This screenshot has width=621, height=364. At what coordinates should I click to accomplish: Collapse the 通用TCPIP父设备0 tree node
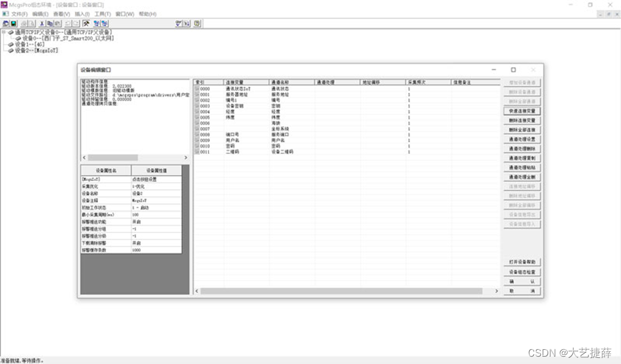click(x=4, y=32)
